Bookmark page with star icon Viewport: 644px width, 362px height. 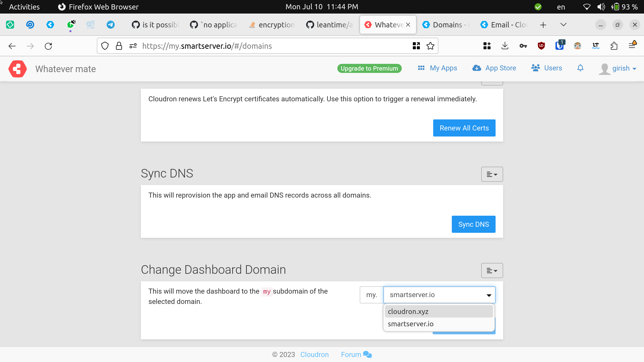430,46
